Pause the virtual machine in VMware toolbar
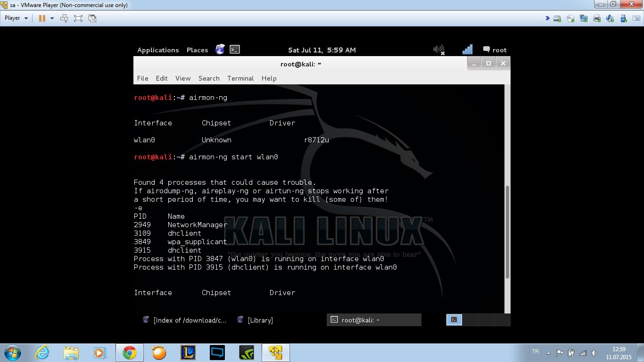 42,18
